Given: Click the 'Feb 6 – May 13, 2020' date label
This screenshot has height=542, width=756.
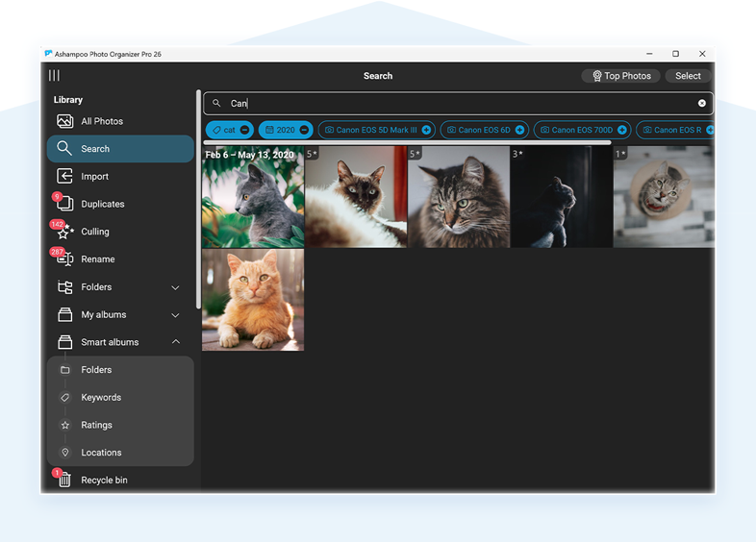Looking at the screenshot, I should (x=249, y=155).
